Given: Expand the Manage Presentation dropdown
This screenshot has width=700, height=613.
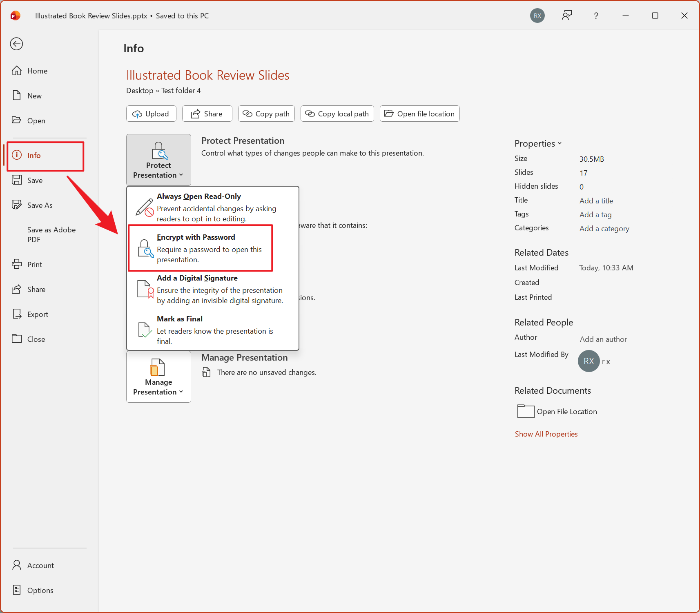Looking at the screenshot, I should 158,377.
